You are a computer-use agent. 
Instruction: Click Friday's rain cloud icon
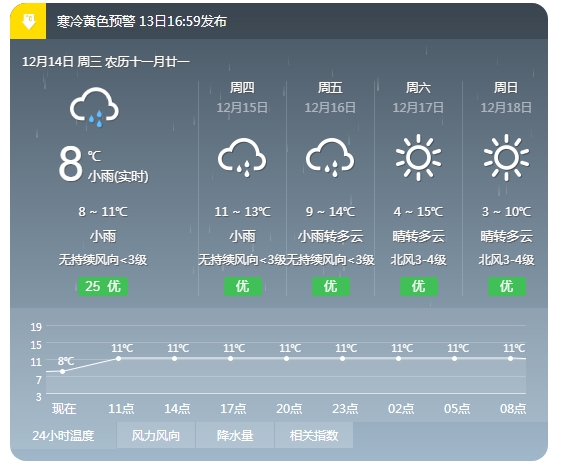(x=330, y=157)
